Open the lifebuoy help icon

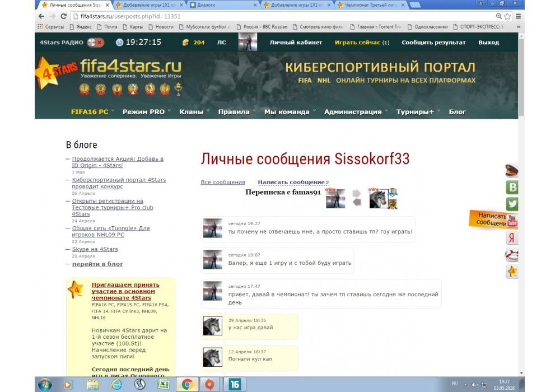512,255
